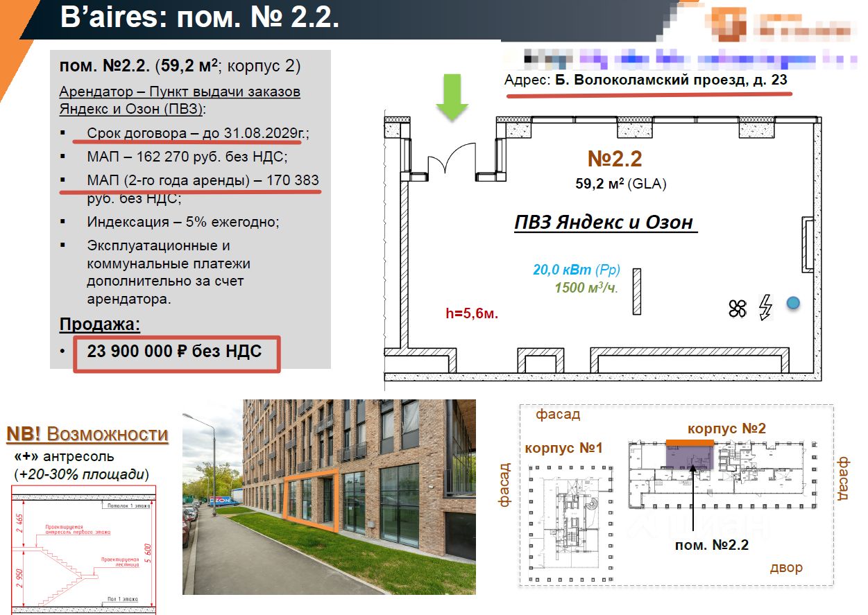Click the blue circle symbol on the floor plan

pyautogui.click(x=793, y=303)
